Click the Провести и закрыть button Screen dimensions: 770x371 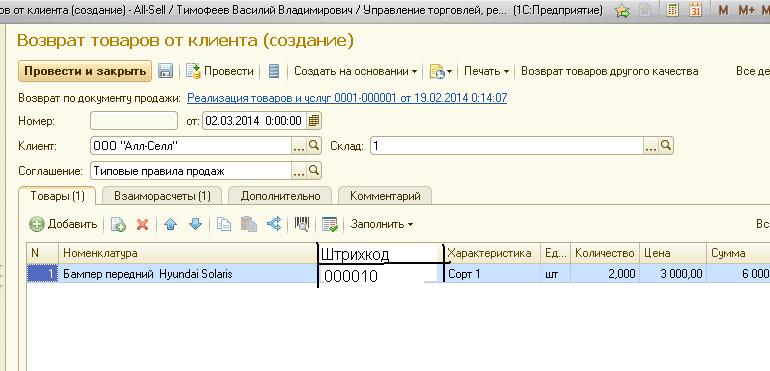[85, 71]
